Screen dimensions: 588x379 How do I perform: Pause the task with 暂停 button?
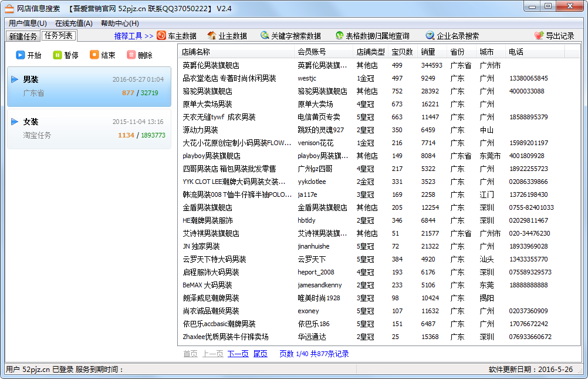click(x=58, y=55)
